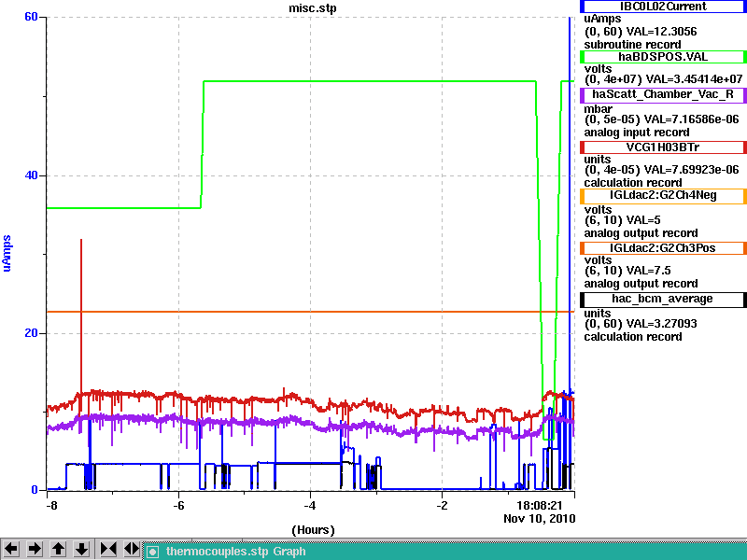Select the hac_bcm_average legend curve
747x560 pixels.
point(663,299)
